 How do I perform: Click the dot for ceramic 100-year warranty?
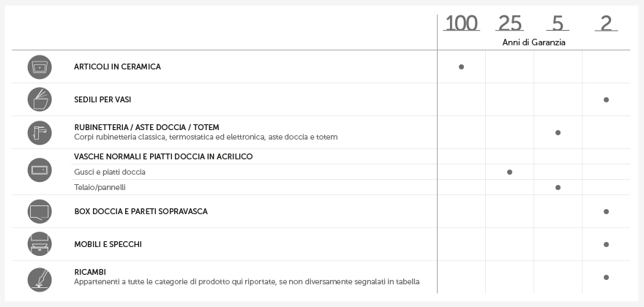click(x=461, y=67)
